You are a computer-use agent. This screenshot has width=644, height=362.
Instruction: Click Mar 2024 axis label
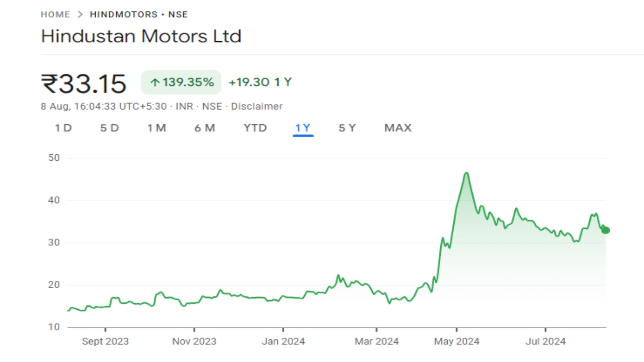(x=377, y=341)
